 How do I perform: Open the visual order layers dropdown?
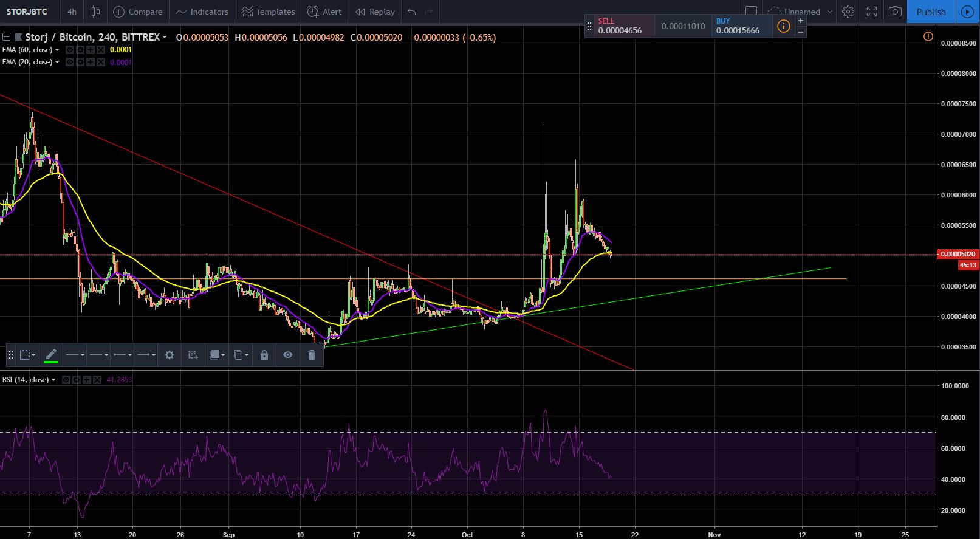(216, 355)
